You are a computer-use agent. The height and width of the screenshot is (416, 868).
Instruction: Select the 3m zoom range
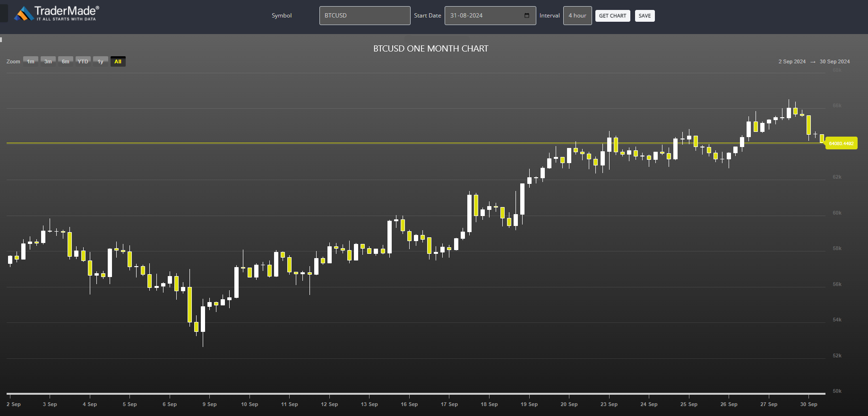tap(48, 61)
